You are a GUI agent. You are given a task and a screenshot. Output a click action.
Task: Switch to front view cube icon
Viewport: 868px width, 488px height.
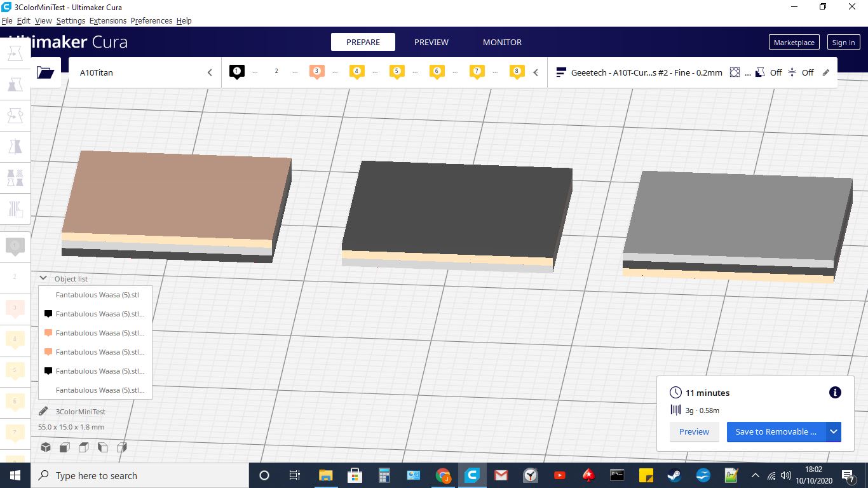point(64,447)
